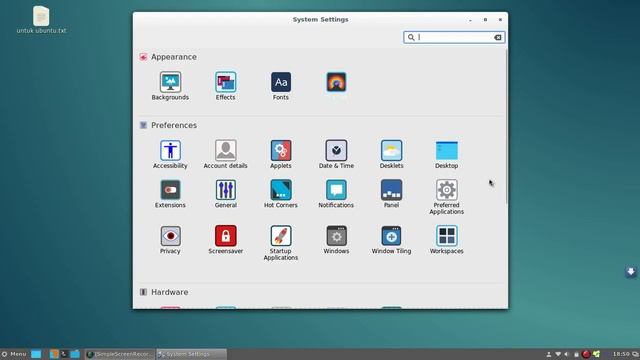
Task: Open the rainbow-colored icon after Fonts
Action: (x=336, y=82)
